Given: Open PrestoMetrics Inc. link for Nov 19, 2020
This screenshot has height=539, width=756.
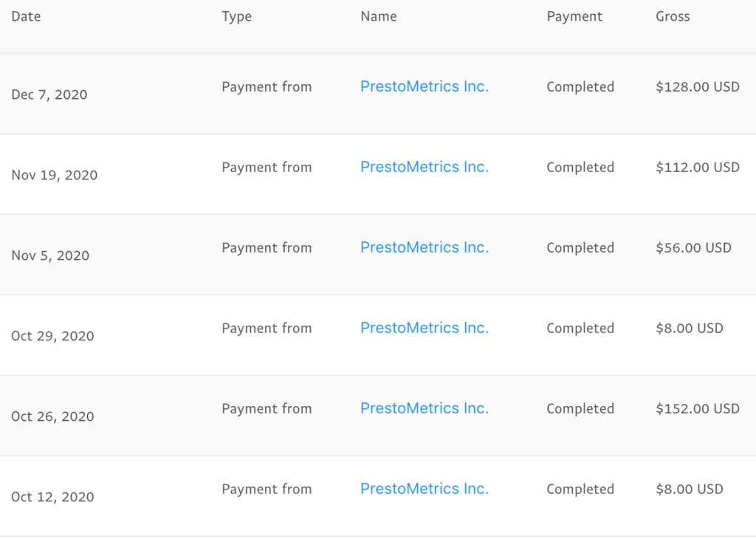Looking at the screenshot, I should (425, 167).
